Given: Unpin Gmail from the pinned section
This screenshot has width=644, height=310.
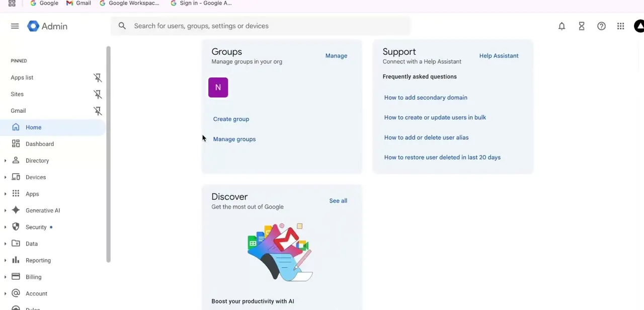Looking at the screenshot, I should tap(98, 111).
